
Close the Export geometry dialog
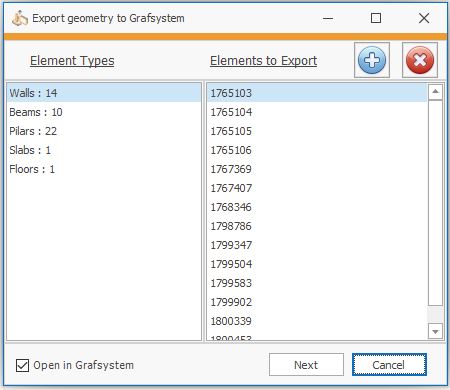tap(424, 18)
